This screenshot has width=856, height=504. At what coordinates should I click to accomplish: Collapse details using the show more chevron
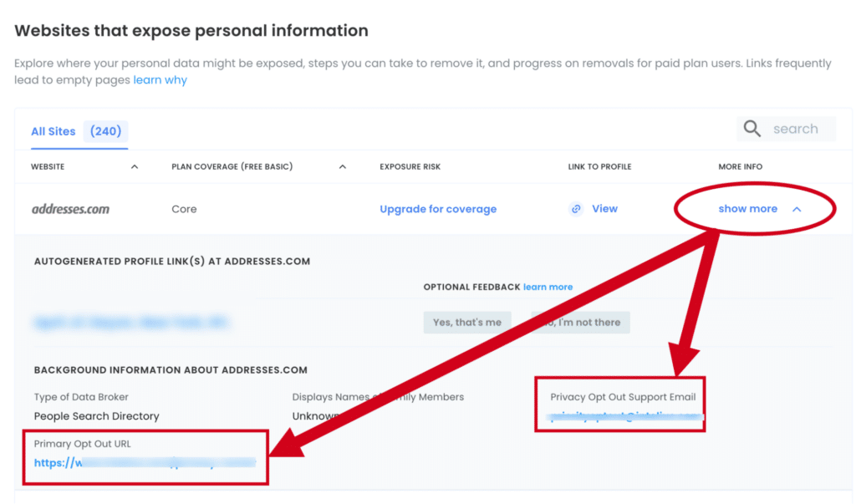[797, 209]
